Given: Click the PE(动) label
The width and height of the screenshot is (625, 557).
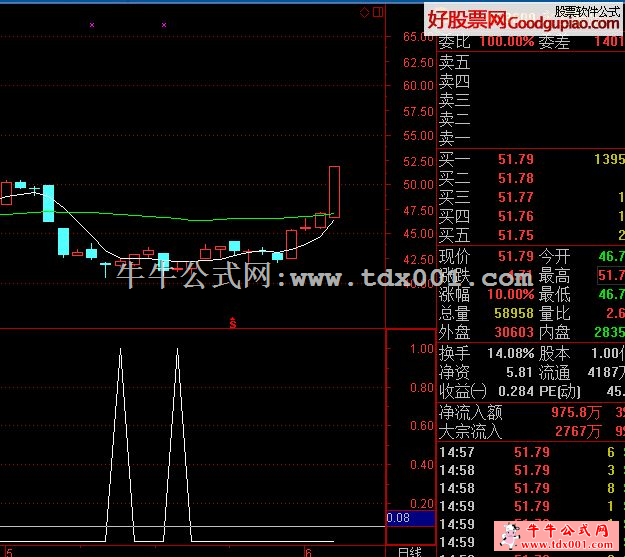Looking at the screenshot, I should tap(560, 392).
